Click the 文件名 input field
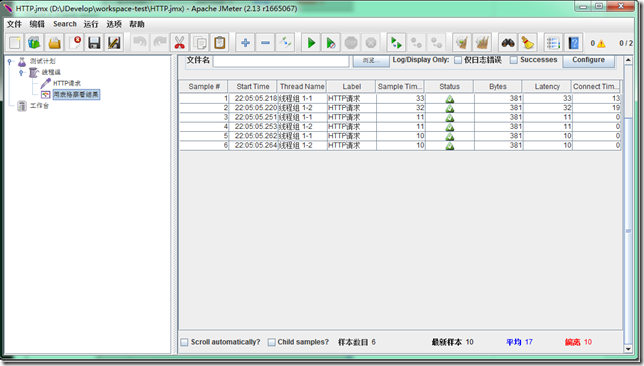The width and height of the screenshot is (644, 366). (x=281, y=61)
